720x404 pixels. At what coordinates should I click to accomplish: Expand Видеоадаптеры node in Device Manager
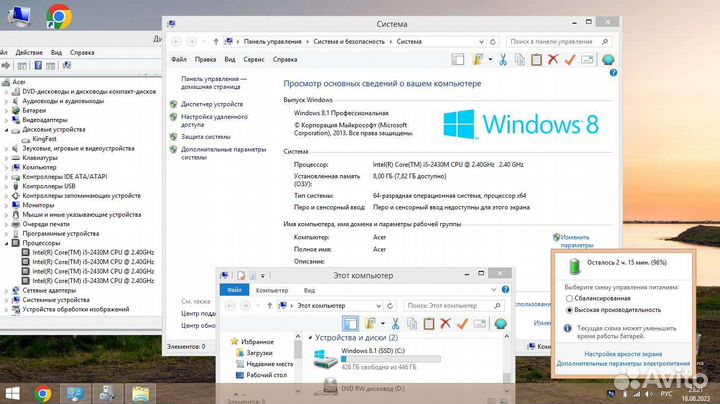[6, 120]
